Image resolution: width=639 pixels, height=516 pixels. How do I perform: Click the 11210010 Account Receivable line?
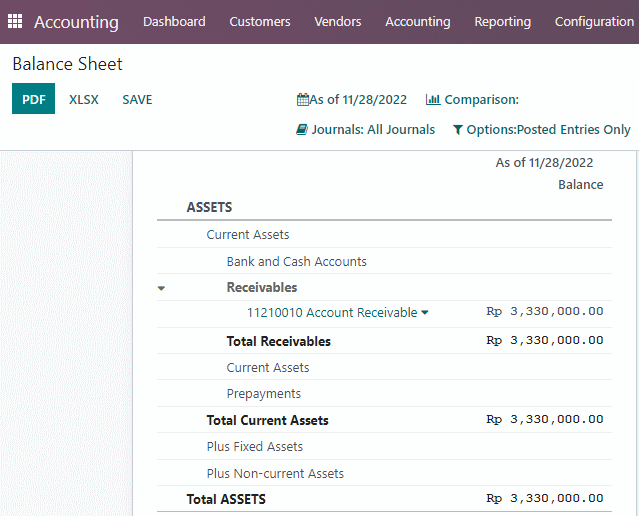point(332,313)
